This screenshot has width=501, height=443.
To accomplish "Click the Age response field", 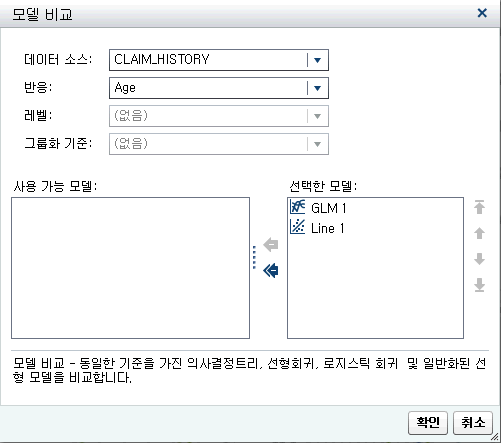I will [x=219, y=88].
